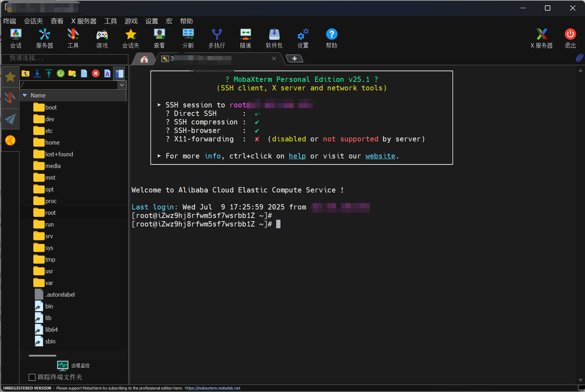Open the remote path dropdown
585x392 pixels.
tap(122, 85)
